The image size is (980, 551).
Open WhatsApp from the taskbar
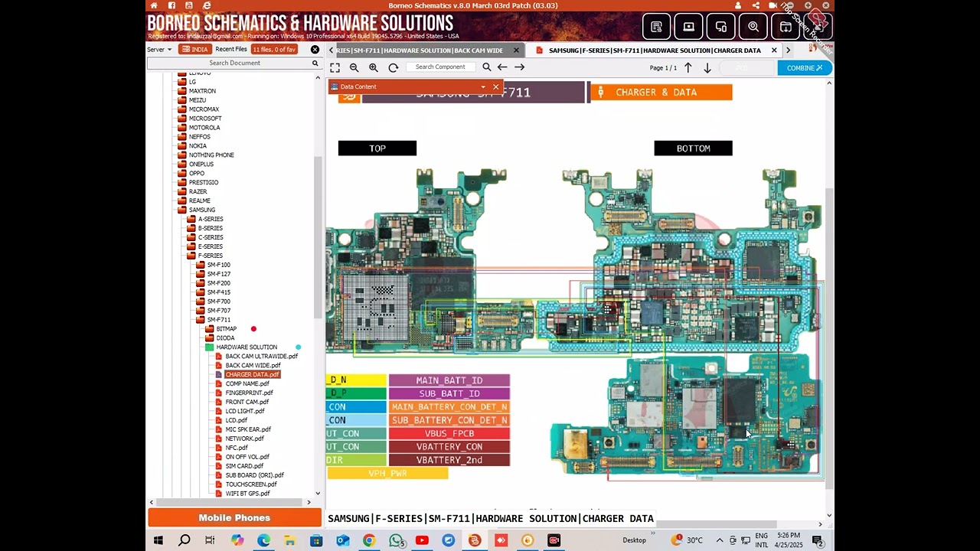396,540
